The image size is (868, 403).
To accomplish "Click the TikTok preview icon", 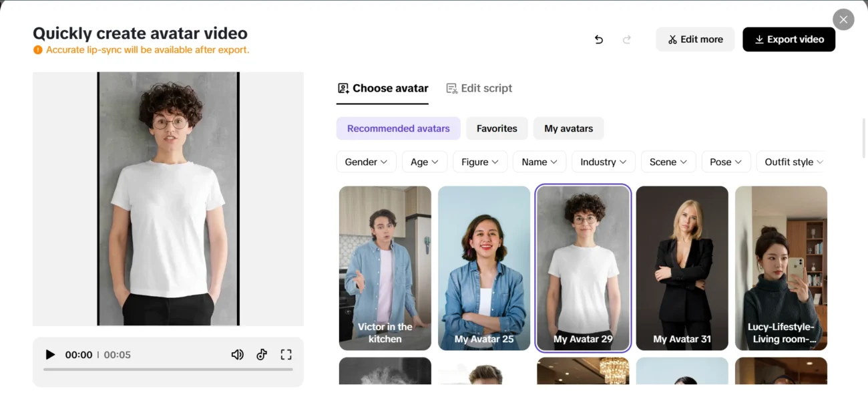I will click(262, 355).
